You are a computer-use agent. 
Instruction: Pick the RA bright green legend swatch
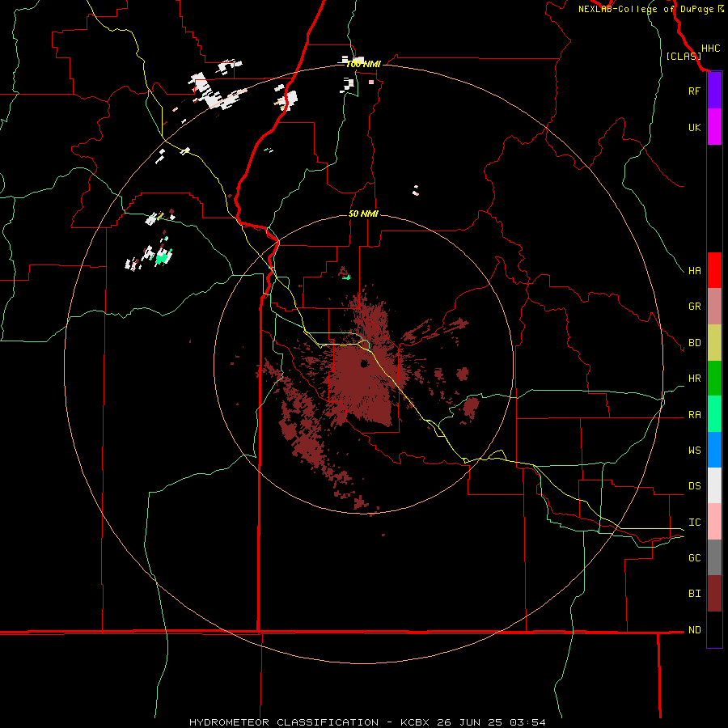coord(714,414)
